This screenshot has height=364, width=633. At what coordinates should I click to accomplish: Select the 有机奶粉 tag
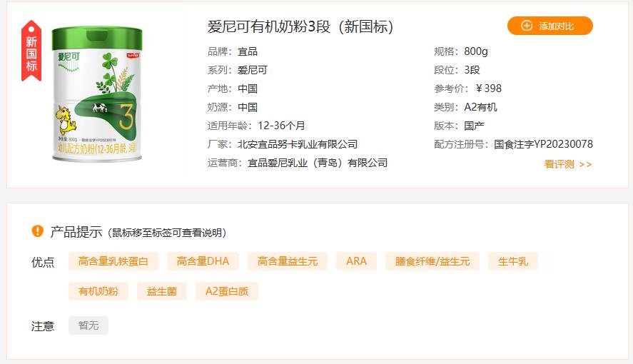[x=98, y=291]
